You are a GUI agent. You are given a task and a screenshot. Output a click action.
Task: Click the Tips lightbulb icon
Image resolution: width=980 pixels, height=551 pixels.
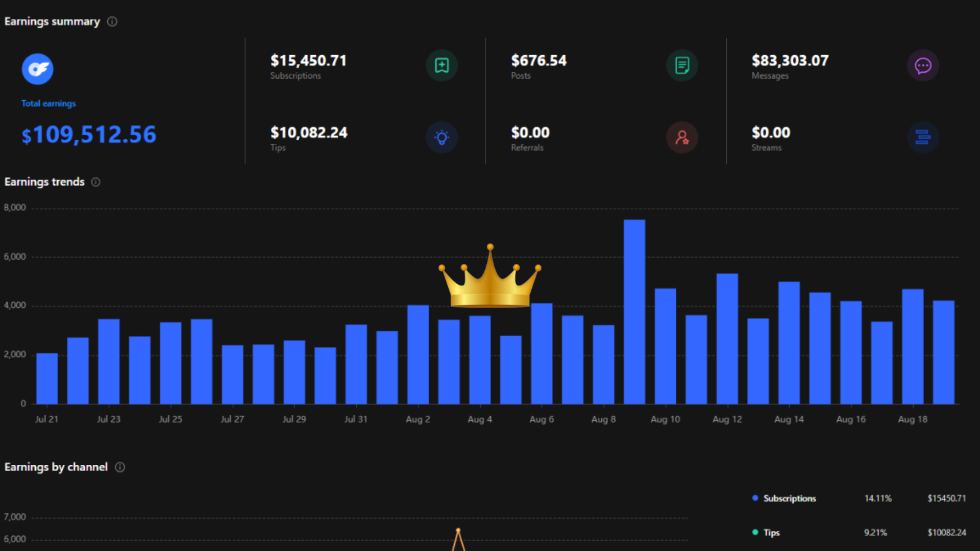(x=442, y=137)
